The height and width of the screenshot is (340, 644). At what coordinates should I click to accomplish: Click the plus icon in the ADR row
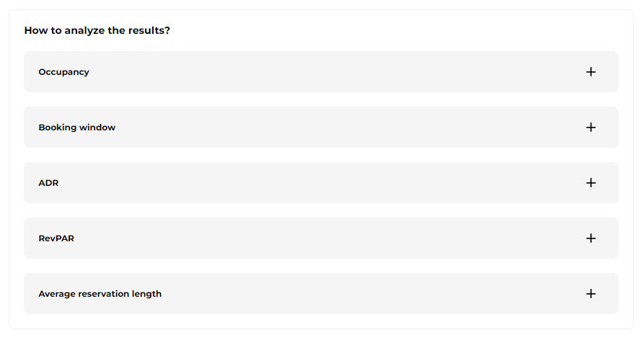pyautogui.click(x=591, y=182)
